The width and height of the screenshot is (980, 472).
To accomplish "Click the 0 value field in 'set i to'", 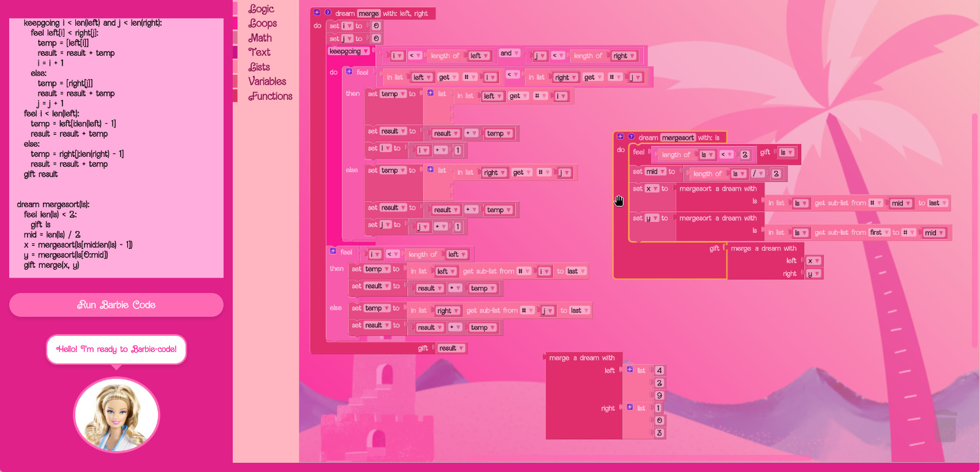I will [377, 26].
